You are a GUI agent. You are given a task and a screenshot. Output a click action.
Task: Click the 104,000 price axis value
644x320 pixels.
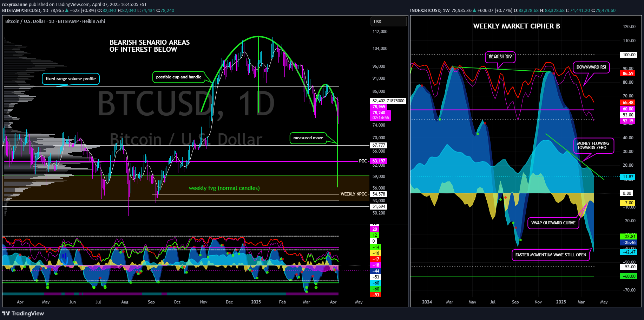tap(380, 49)
